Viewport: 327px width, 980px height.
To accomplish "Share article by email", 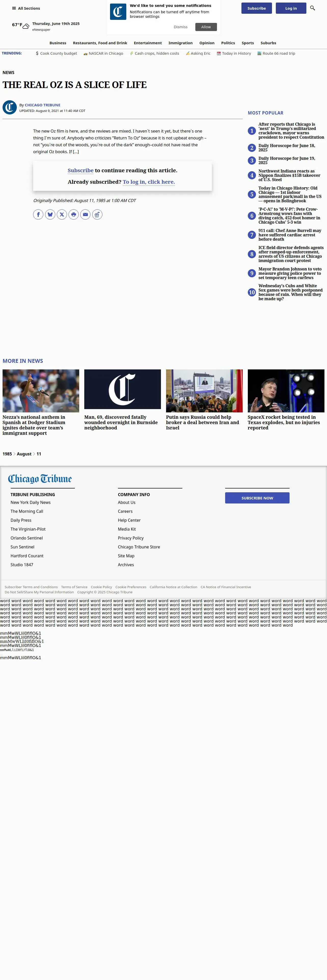I will coord(85,214).
